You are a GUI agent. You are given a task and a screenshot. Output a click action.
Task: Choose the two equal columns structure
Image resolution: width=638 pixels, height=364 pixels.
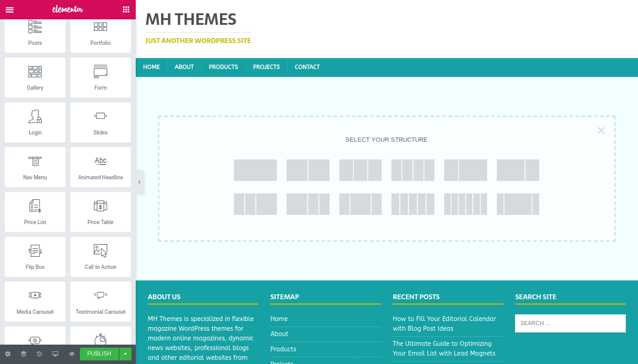tap(308, 170)
